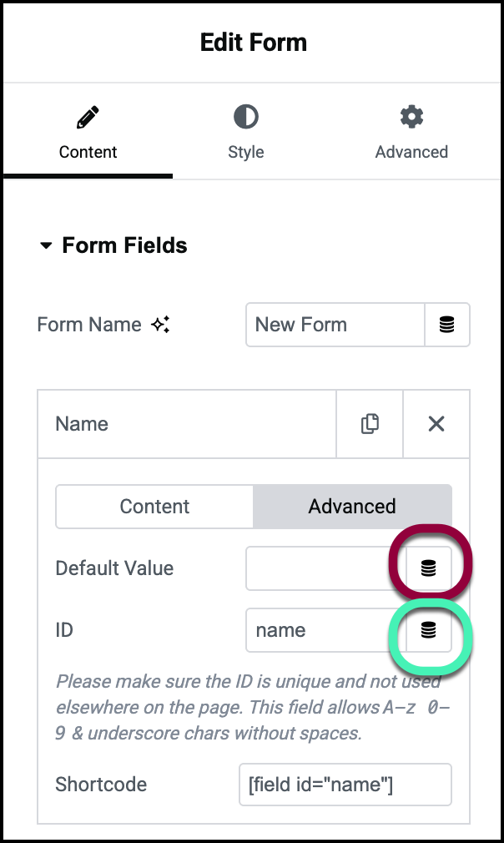Click the Shortcode field text
Viewport: 504px width, 843px height.
pyautogui.click(x=345, y=785)
